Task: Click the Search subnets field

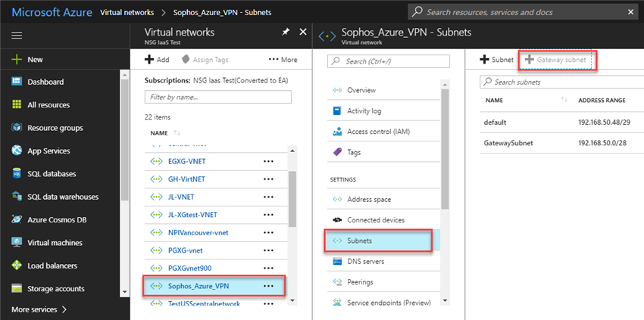Action: tap(562, 82)
